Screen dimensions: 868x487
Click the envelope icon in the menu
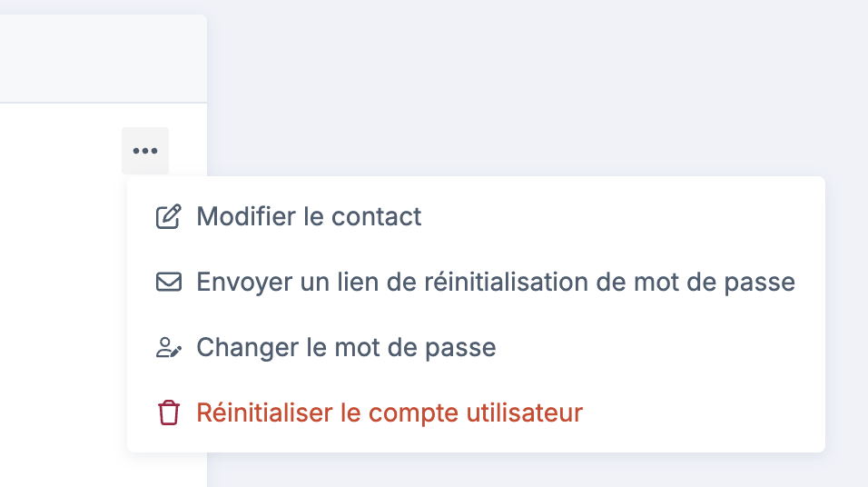[x=168, y=283]
